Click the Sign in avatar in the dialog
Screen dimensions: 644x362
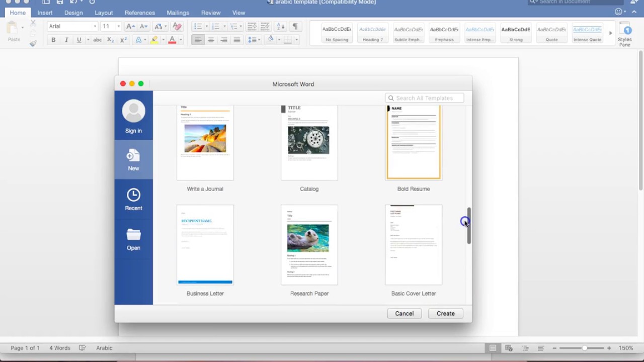click(133, 112)
